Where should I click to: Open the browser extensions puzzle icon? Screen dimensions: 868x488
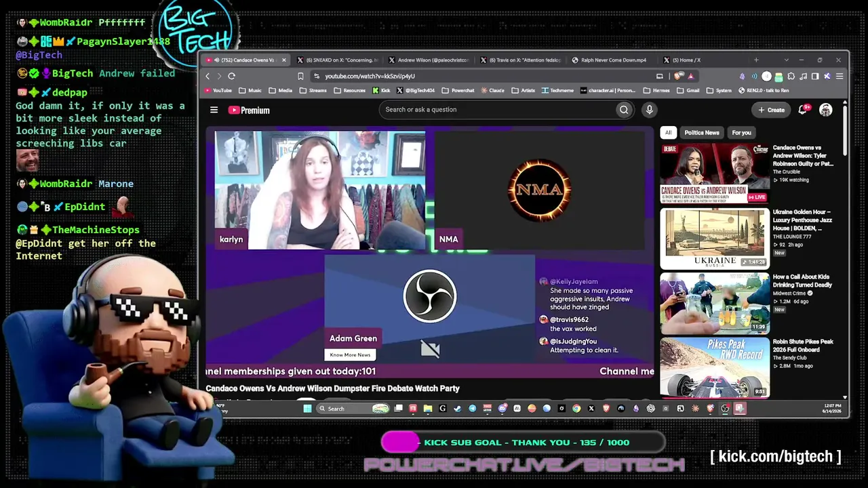pos(791,77)
